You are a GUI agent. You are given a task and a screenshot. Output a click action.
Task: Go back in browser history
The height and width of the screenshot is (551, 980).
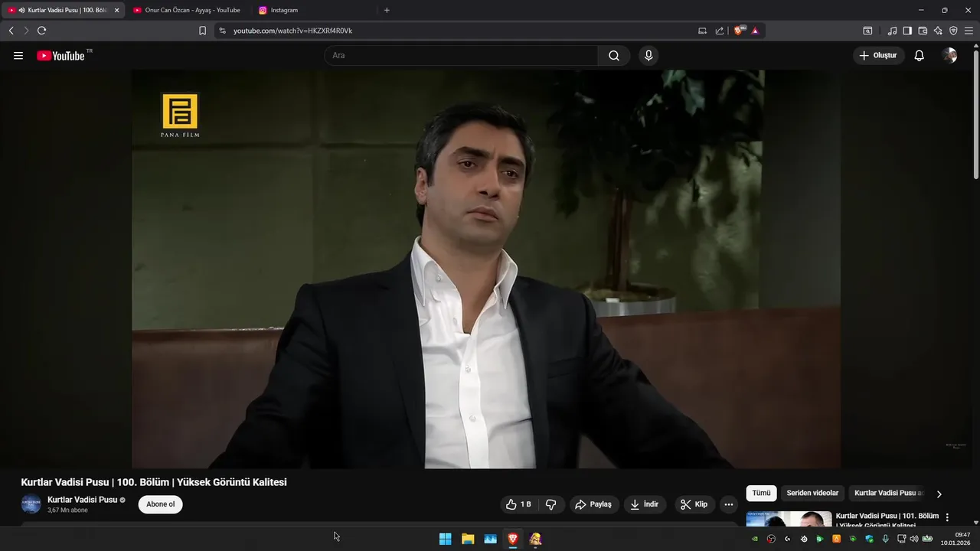11,31
